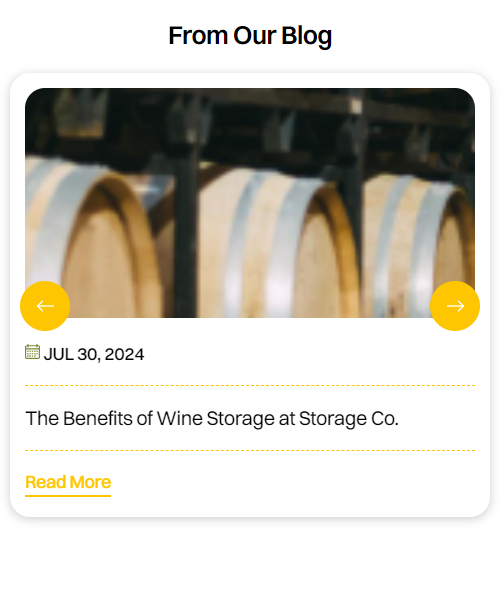Image resolution: width=500 pixels, height=589 pixels.
Task: Click the dashed divider above Read More
Action: point(250,450)
